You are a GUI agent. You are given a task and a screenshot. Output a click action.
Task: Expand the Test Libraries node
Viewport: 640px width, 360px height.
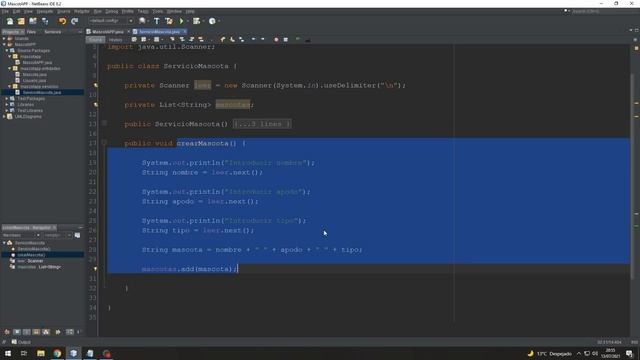(7, 111)
